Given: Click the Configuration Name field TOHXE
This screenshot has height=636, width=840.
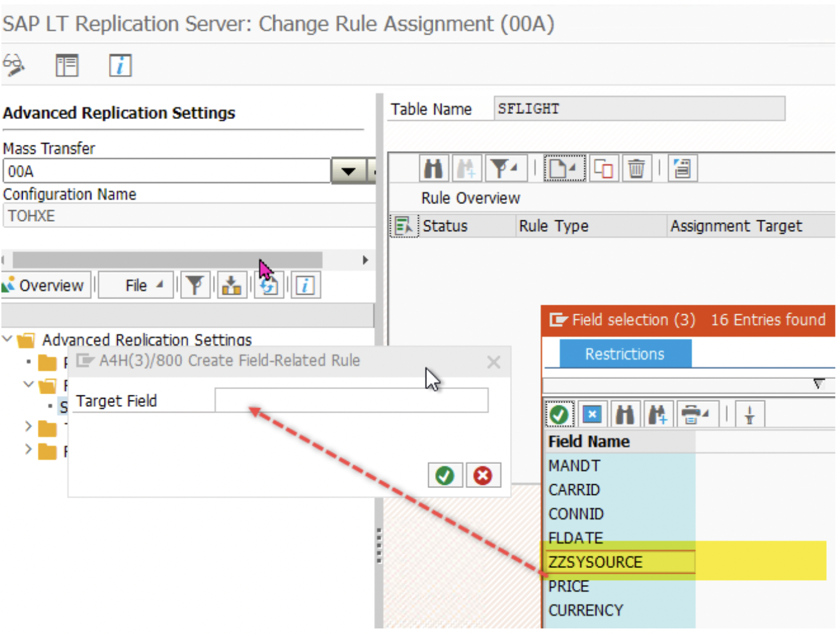Looking at the screenshot, I should pos(189,215).
